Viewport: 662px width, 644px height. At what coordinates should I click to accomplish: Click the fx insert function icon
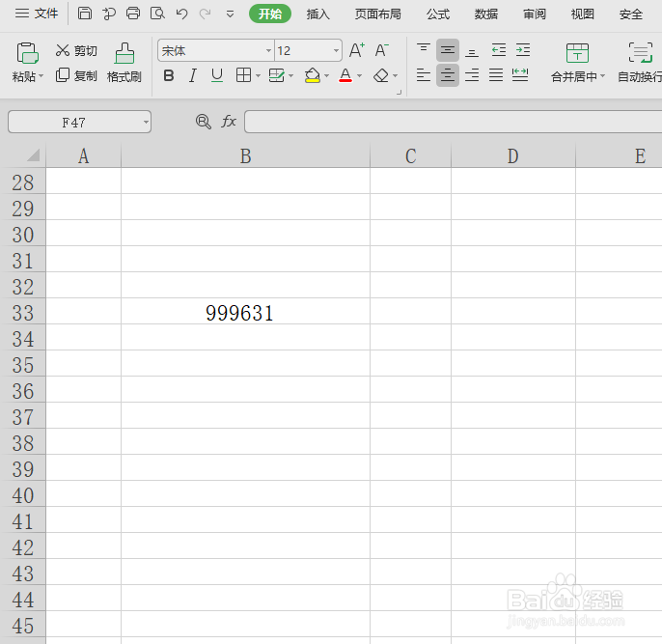[x=229, y=122]
